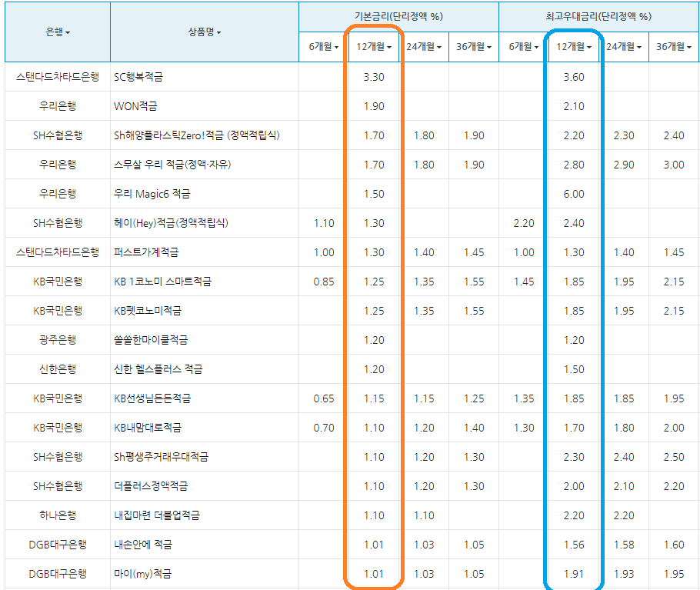Viewport: 700px width, 590px height.
Task: Sort 기본금리 6개월 column
Action: (324, 46)
